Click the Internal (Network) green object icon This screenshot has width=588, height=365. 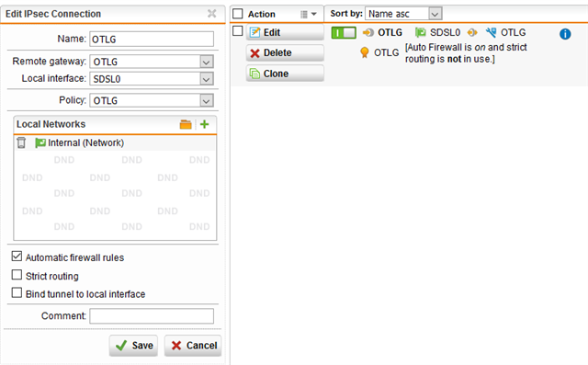40,143
